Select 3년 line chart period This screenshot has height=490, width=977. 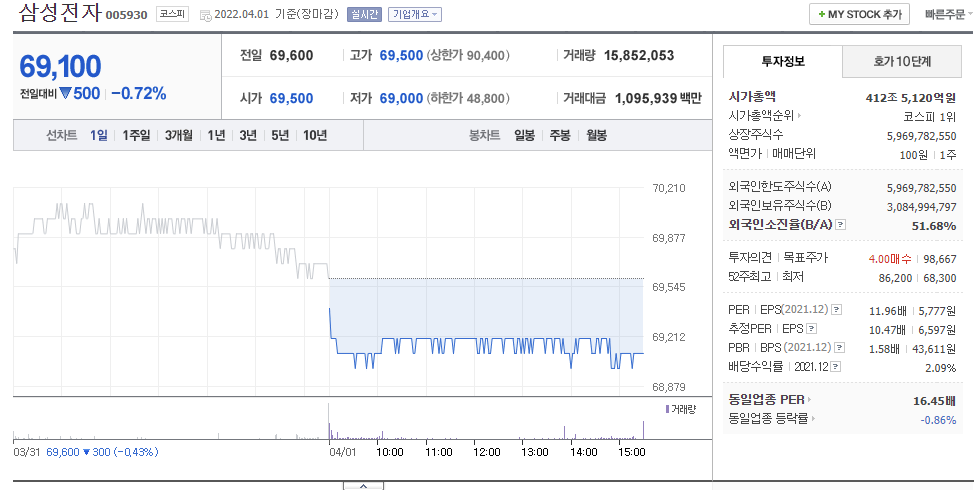click(x=248, y=135)
